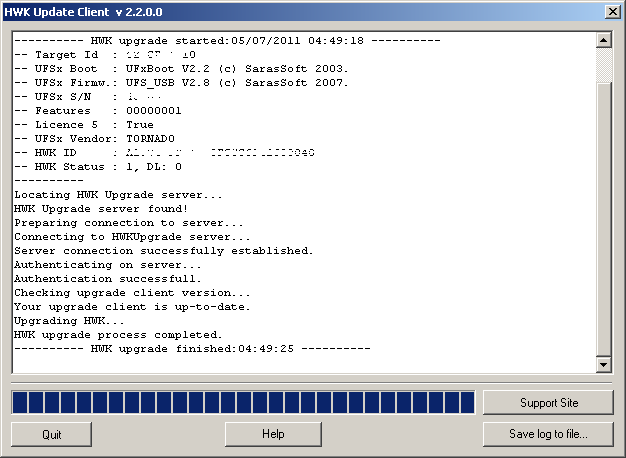Click the log vertical scrollbar thumb
626x458 pixels.
(604, 219)
